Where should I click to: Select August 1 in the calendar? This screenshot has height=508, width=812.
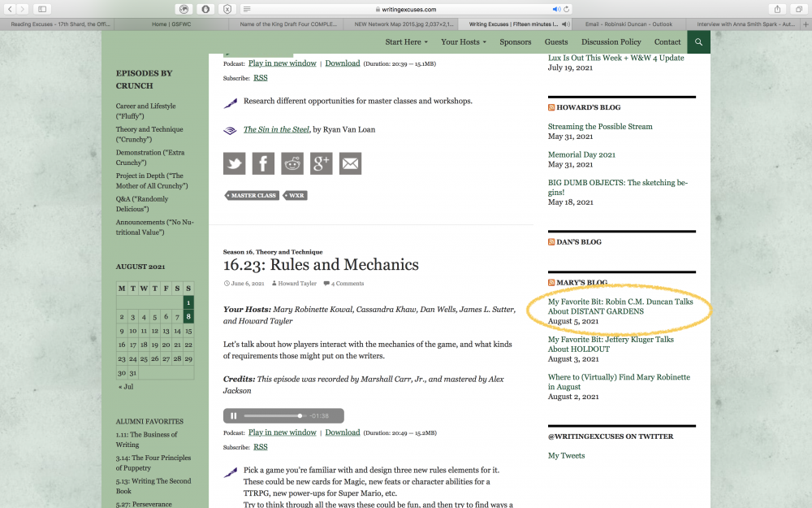click(x=188, y=302)
